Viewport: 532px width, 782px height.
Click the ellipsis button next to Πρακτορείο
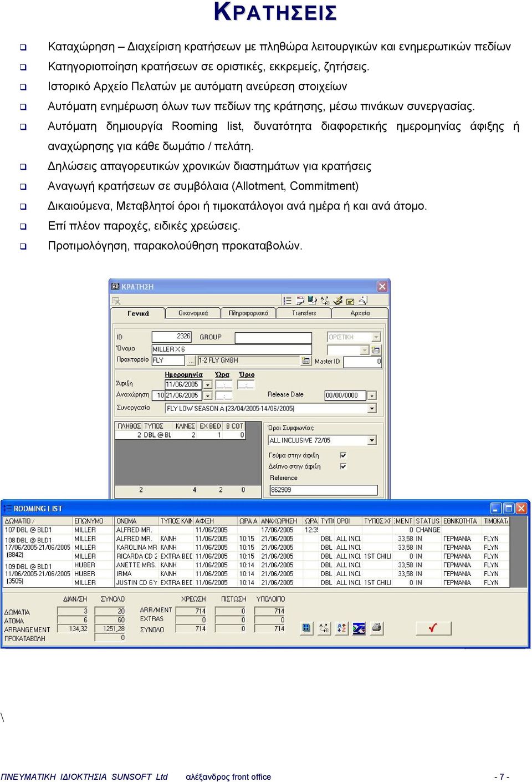tap(192, 360)
